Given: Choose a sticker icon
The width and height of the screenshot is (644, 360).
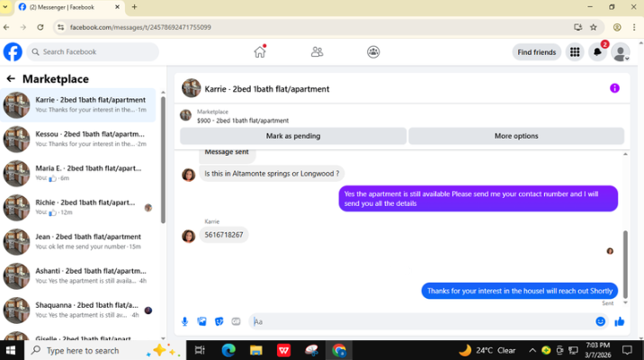Looking at the screenshot, I should 219,321.
